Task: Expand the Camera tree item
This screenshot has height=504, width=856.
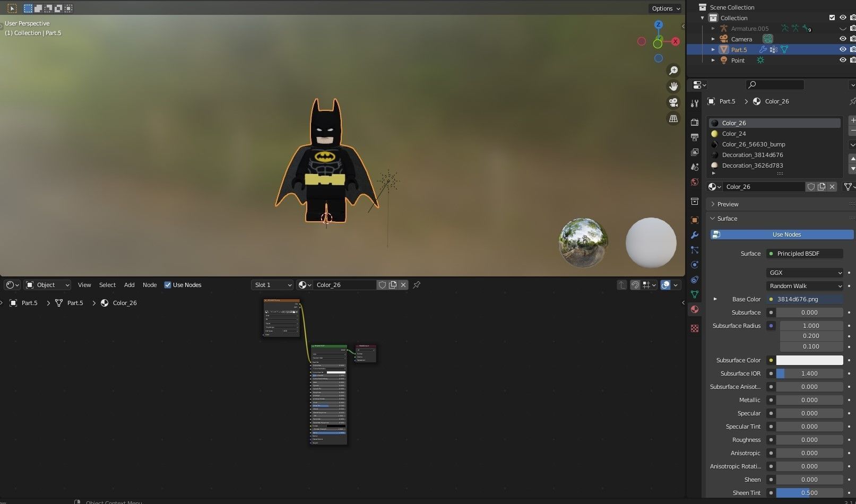Action: 713,39
